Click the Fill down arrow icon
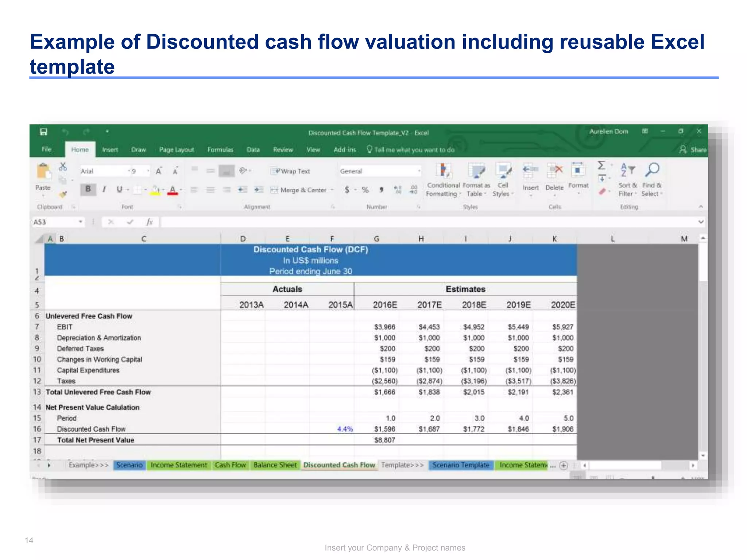 point(602,179)
